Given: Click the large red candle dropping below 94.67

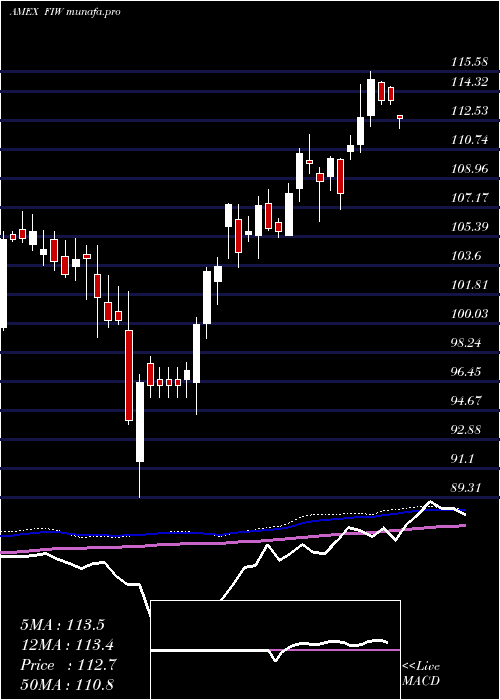Looking at the screenshot, I should (129, 375).
